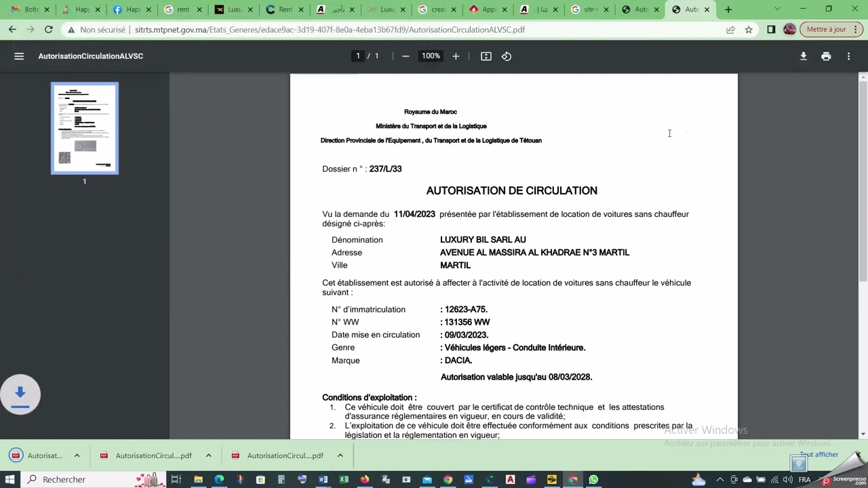Open the Chrome profile avatar
This screenshot has height=488, width=868.
pyautogui.click(x=789, y=30)
